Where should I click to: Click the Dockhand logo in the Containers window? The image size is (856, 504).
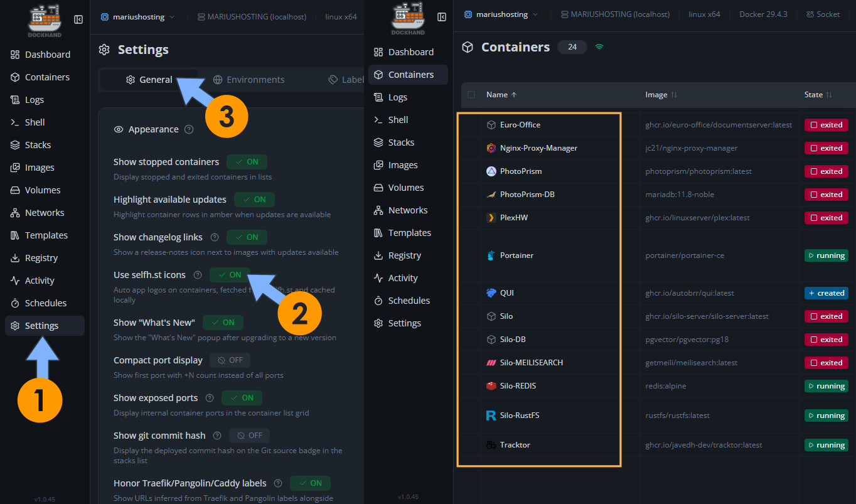point(408,19)
